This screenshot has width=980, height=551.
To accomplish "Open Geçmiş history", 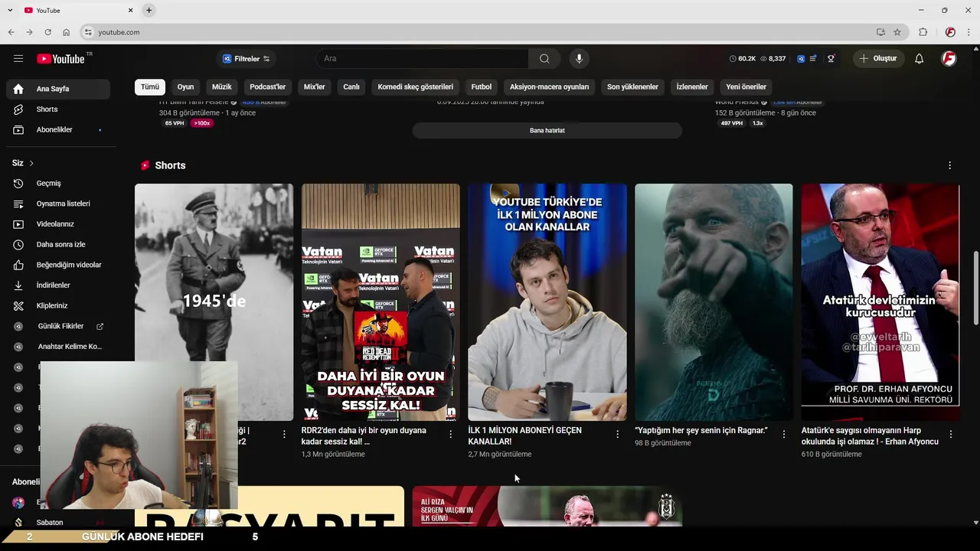I will (58, 184).
